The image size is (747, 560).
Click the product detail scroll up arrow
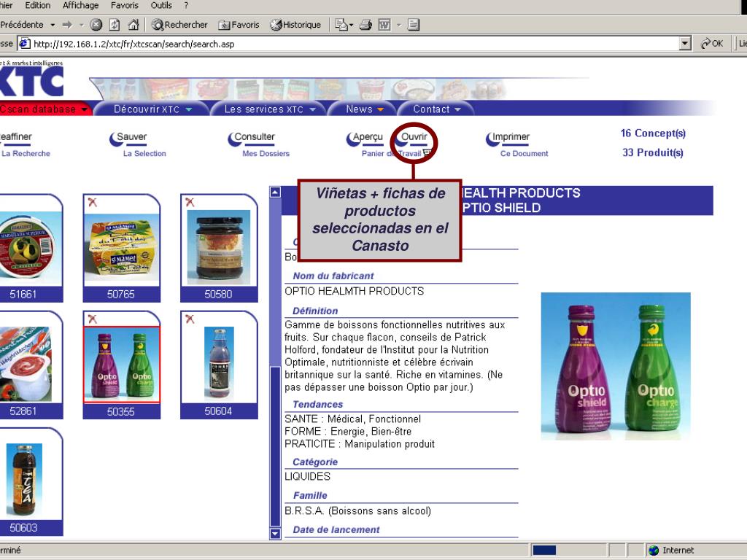click(x=275, y=192)
